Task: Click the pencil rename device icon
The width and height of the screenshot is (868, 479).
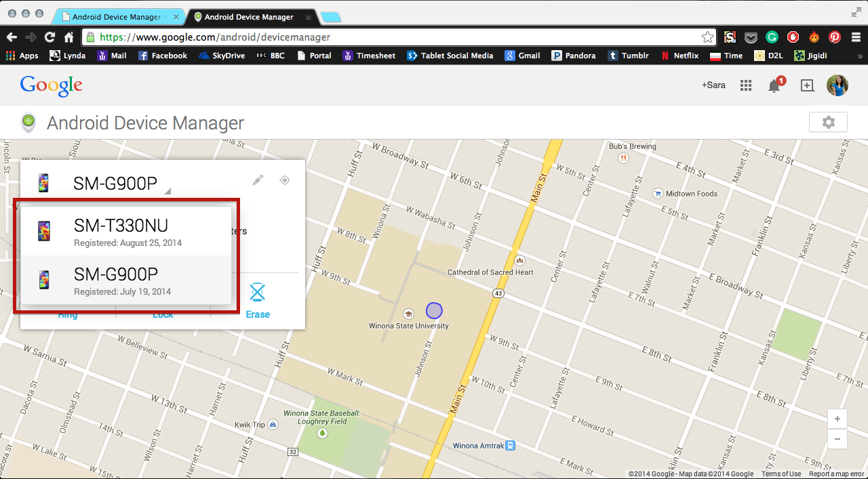Action: 258,180
